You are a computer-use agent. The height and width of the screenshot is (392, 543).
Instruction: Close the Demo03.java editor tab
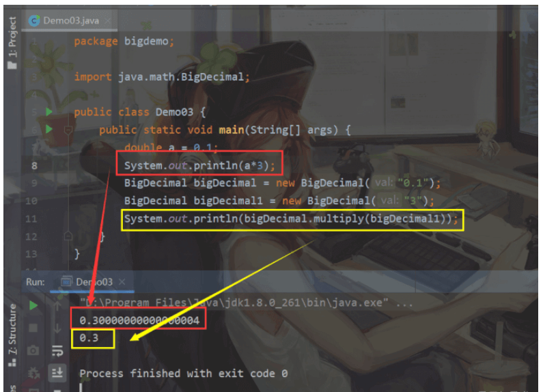tap(108, 20)
